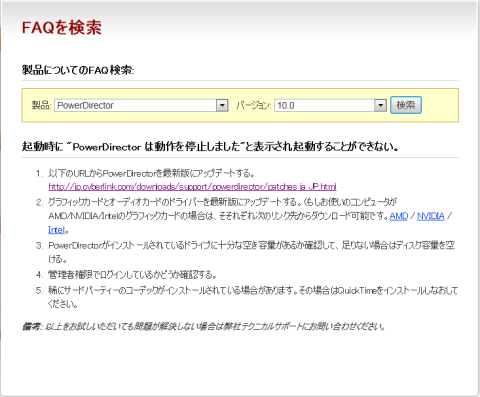
Task: Click step 4 text about administrator login
Action: click(132, 275)
